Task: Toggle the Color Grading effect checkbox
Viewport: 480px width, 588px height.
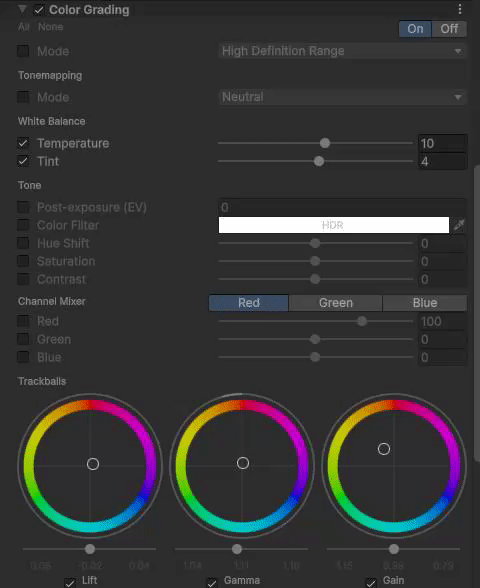Action: click(39, 10)
